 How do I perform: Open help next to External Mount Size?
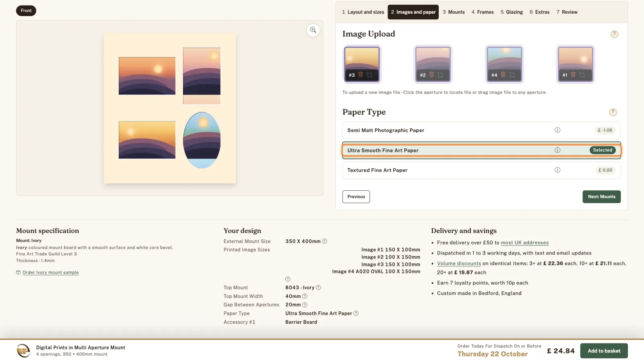[325, 241]
